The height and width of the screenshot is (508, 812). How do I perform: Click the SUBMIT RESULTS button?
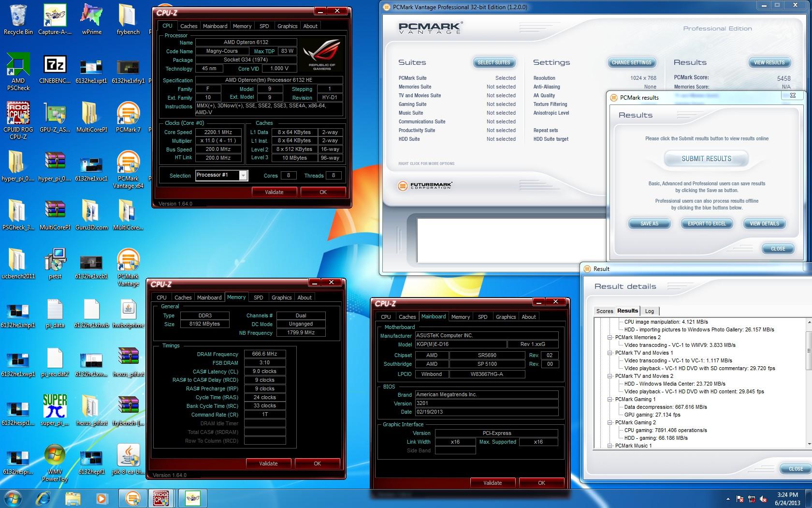pyautogui.click(x=706, y=159)
